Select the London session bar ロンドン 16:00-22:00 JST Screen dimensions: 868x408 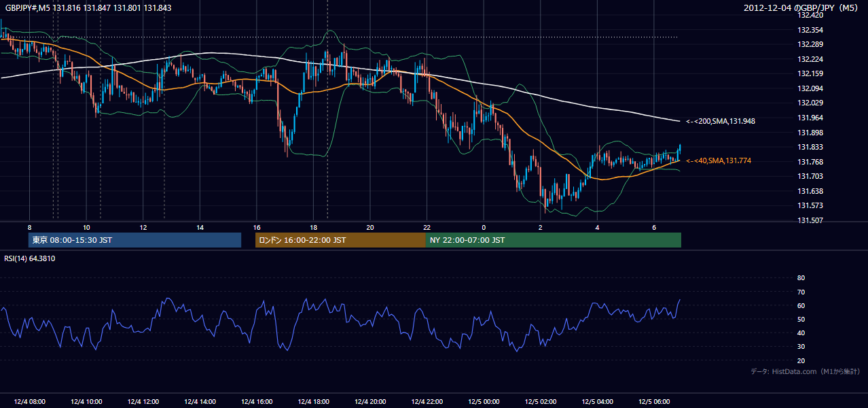click(x=340, y=240)
